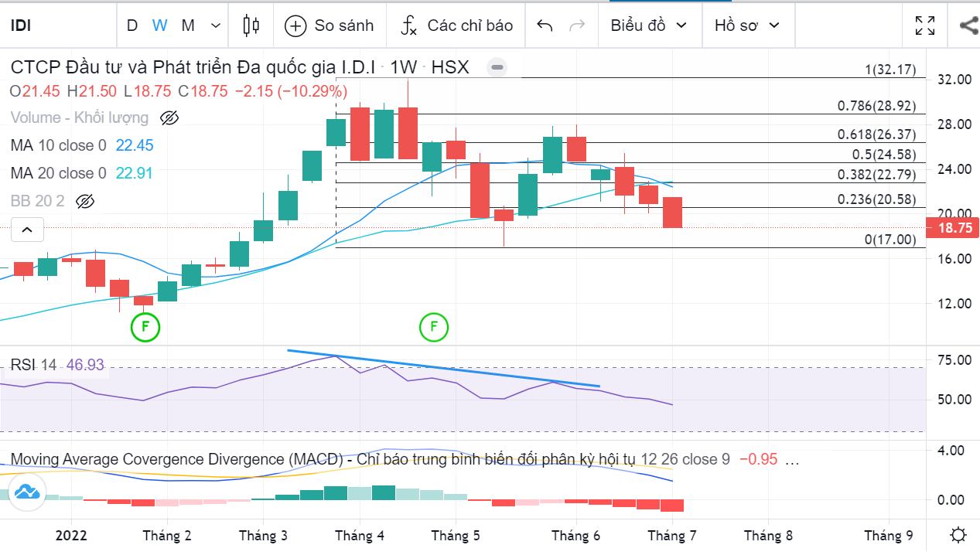Enter fullscreen mode with the expand icon
Image resolution: width=980 pixels, height=555 pixels.
click(x=924, y=26)
